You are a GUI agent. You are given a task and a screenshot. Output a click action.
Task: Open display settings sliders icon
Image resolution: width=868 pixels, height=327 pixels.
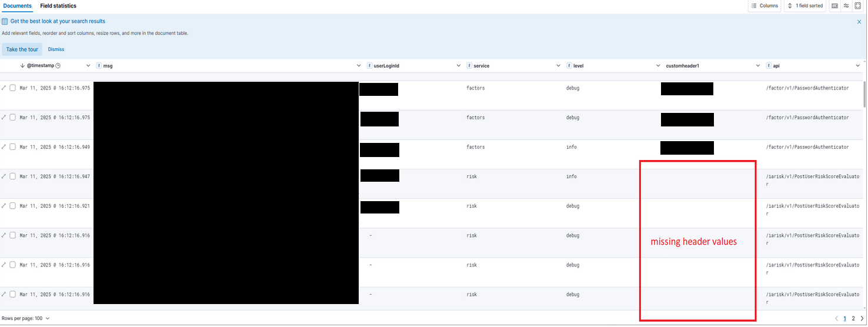846,6
